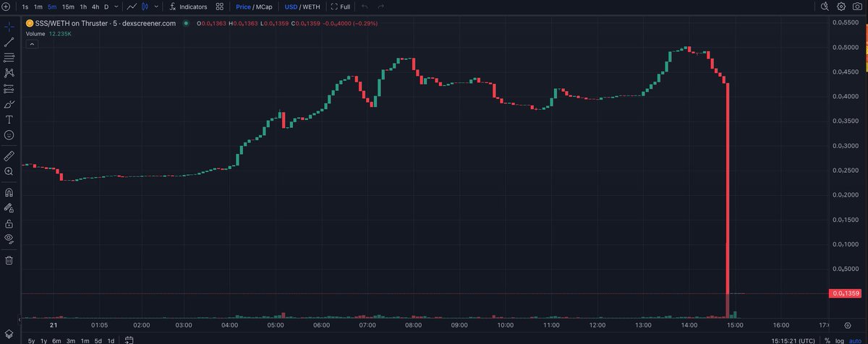This screenshot has height=344, width=868.
Task: Set date range to 3m
Action: (71, 340)
